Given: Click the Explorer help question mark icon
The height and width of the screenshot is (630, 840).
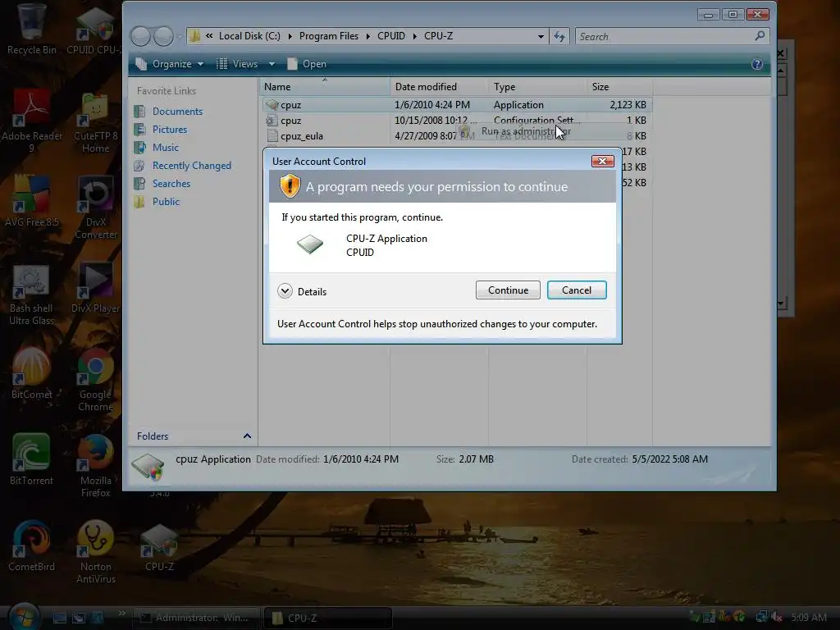Looking at the screenshot, I should coord(756,64).
